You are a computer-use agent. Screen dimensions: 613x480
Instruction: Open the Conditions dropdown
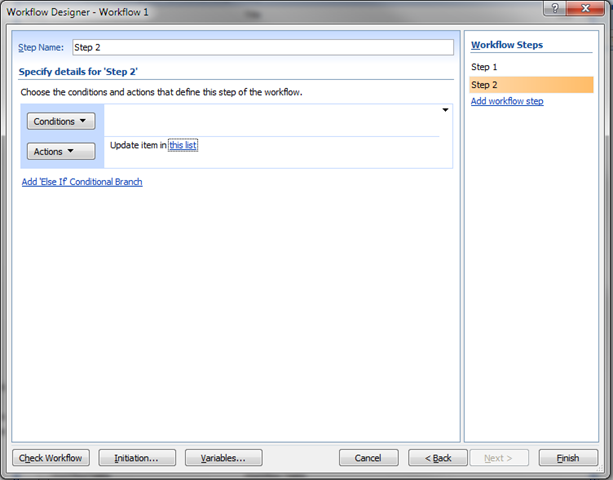(x=60, y=121)
